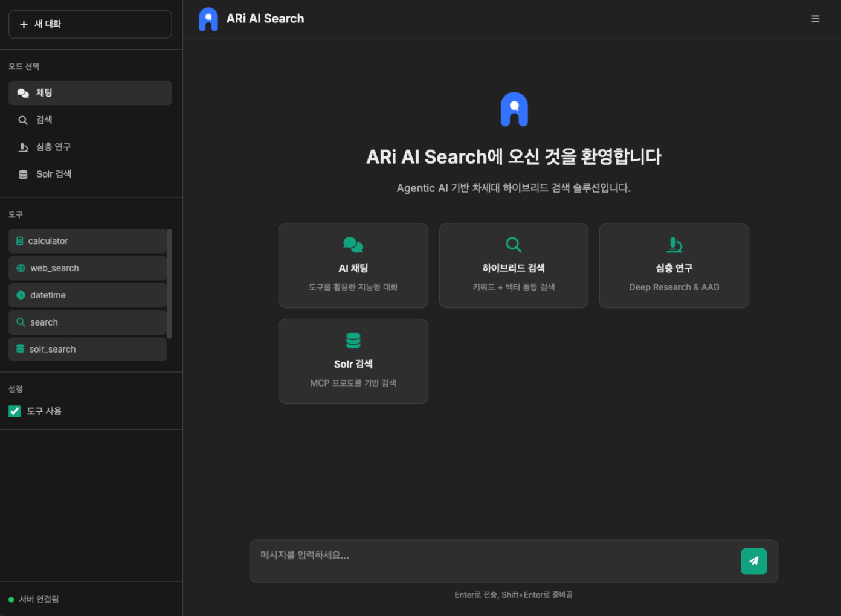841x616 pixels.
Task: Click the 하이브리드 검색 magnifier icon
Action: pos(513,245)
